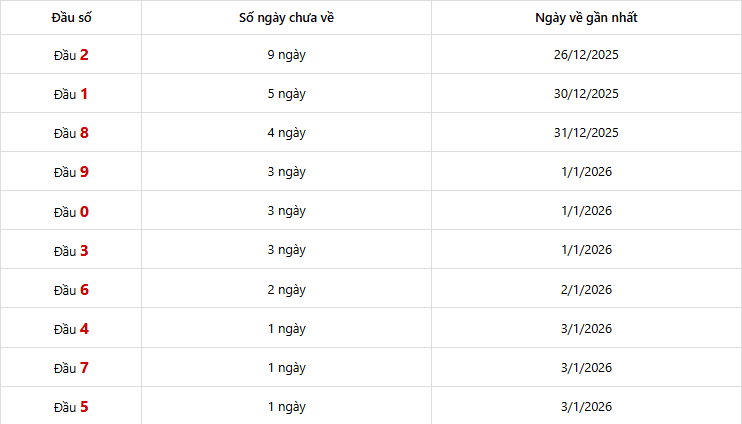Image resolution: width=742 pixels, height=424 pixels.
Task: Click the "4 ngày" cell
Action: coord(286,133)
